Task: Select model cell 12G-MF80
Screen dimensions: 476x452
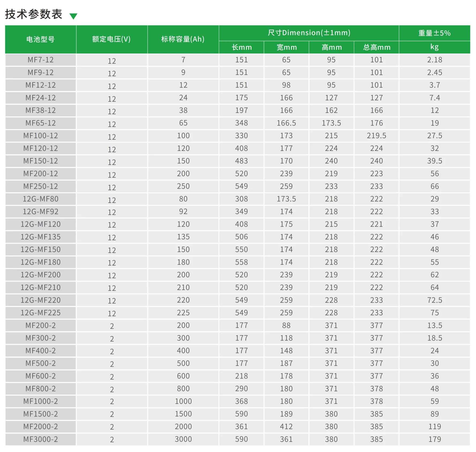Action: (x=41, y=199)
